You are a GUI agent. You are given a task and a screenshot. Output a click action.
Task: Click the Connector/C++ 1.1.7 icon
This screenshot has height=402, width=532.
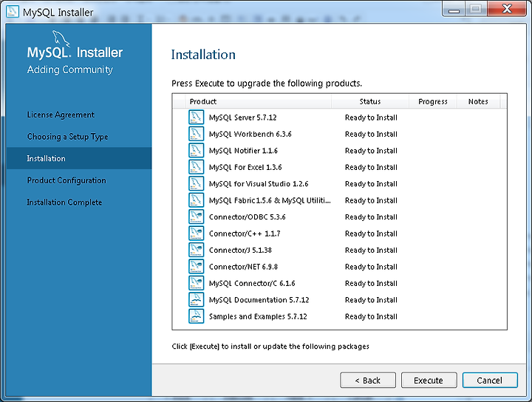point(196,234)
